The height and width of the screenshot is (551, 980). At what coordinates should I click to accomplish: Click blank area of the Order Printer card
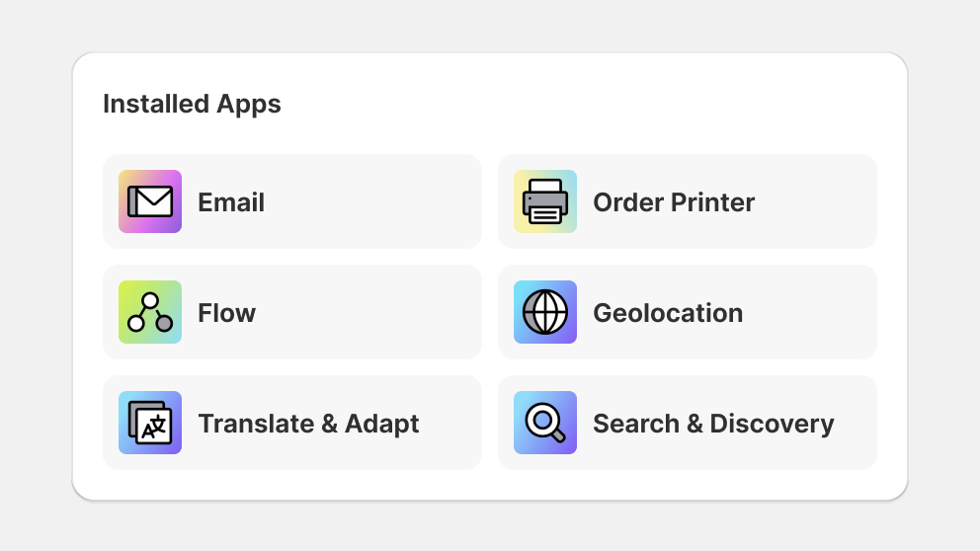[819, 201]
